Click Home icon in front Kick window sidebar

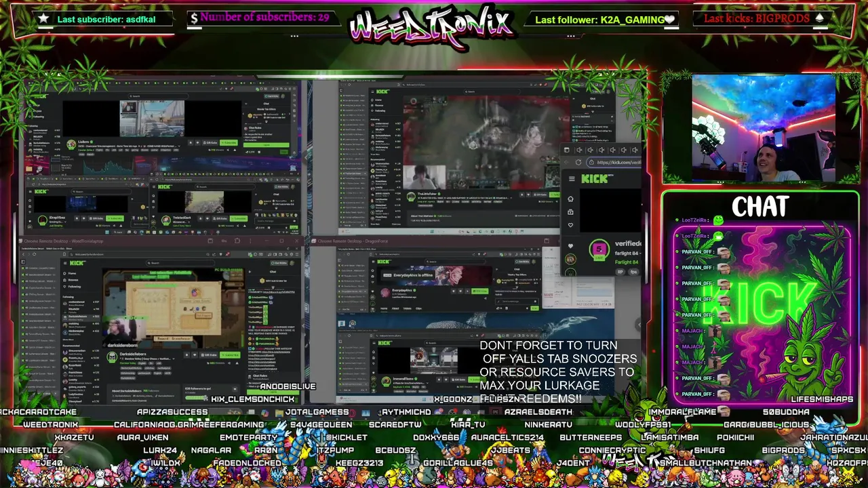point(570,199)
